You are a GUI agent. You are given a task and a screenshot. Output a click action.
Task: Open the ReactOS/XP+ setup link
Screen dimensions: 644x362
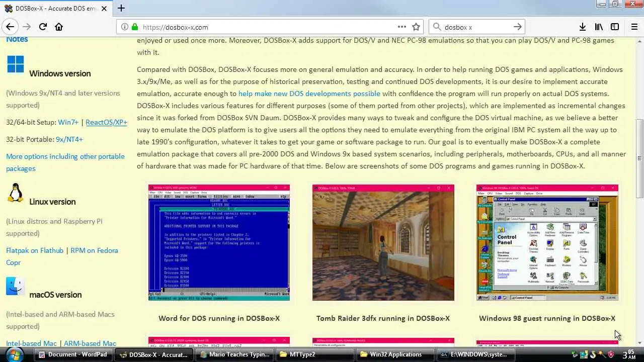tap(106, 122)
